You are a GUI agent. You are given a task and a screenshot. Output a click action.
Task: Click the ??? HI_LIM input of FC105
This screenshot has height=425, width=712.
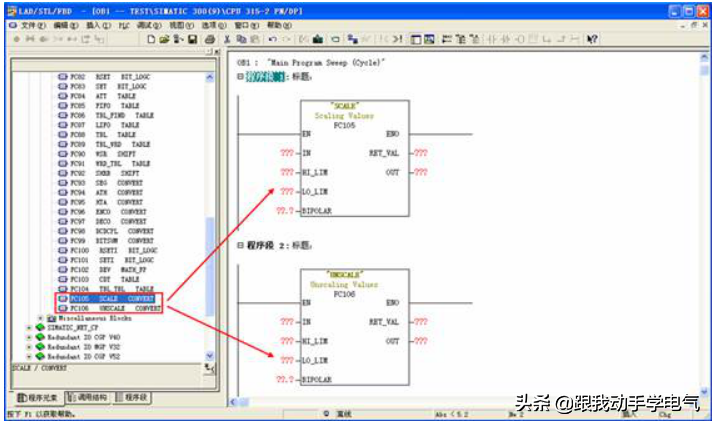[x=287, y=172]
